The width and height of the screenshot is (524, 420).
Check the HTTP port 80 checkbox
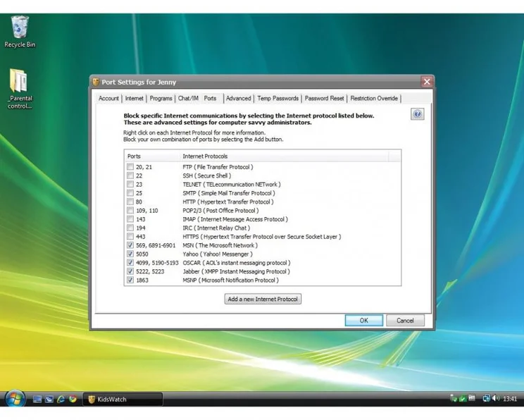[x=130, y=202]
